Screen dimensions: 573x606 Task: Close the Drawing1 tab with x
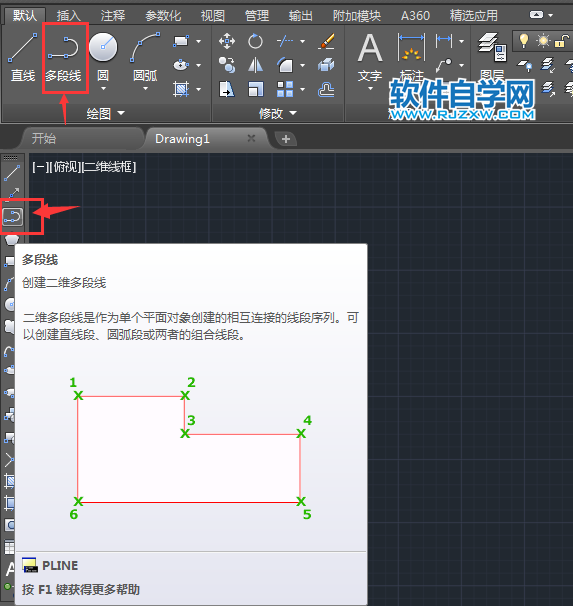[252, 138]
